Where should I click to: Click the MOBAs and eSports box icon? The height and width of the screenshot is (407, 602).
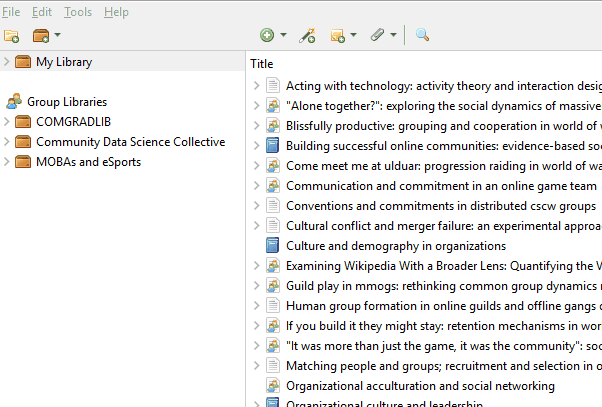(x=23, y=162)
